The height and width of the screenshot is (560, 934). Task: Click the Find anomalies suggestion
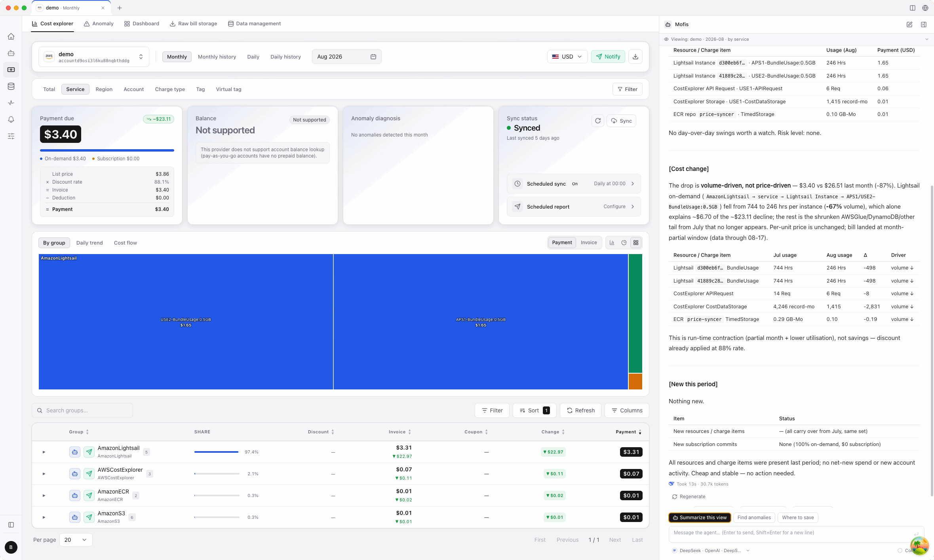[x=754, y=518]
